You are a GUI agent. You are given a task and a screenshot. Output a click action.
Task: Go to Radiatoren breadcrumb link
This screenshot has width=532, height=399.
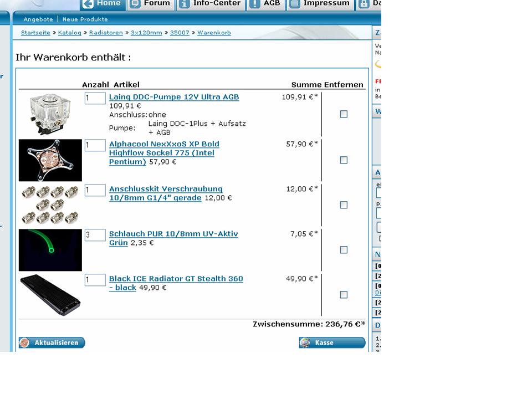point(106,33)
